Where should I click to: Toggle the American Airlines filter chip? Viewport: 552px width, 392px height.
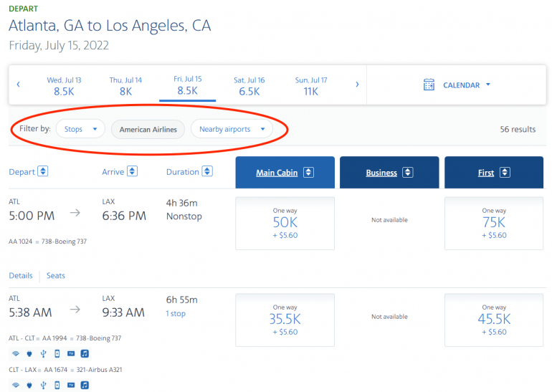tap(148, 129)
